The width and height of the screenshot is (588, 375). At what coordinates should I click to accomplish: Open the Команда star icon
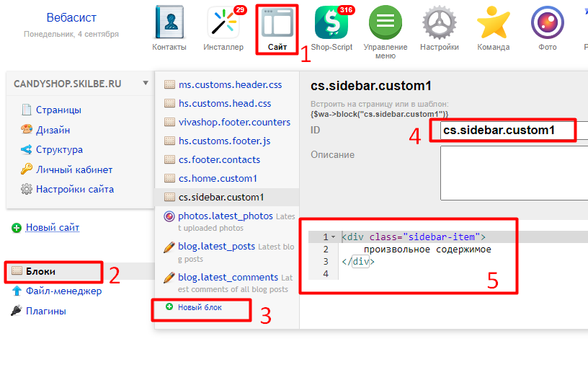(x=494, y=23)
